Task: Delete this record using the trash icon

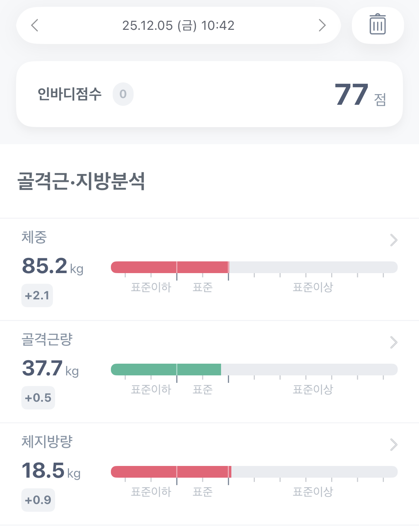Action: click(x=378, y=25)
